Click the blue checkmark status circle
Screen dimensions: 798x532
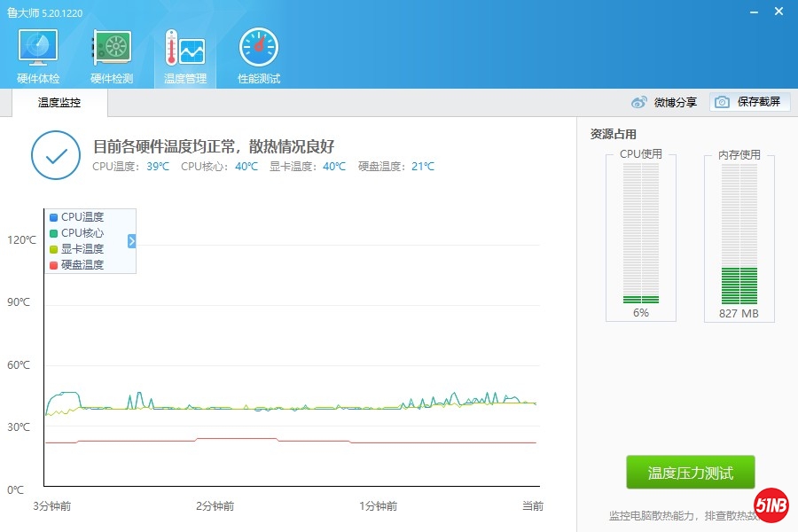click(x=56, y=155)
